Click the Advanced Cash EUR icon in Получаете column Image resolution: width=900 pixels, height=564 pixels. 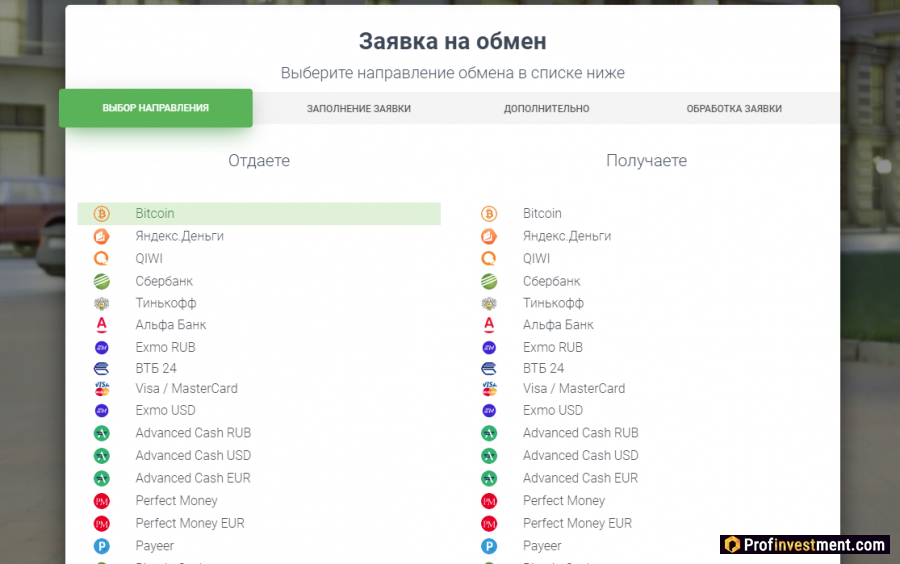coord(489,479)
